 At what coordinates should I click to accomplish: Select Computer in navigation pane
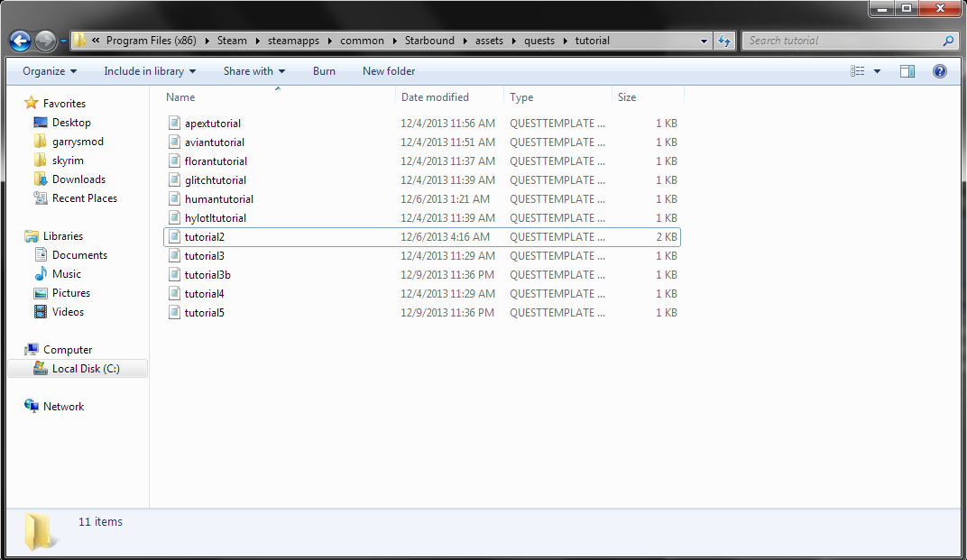(x=68, y=350)
